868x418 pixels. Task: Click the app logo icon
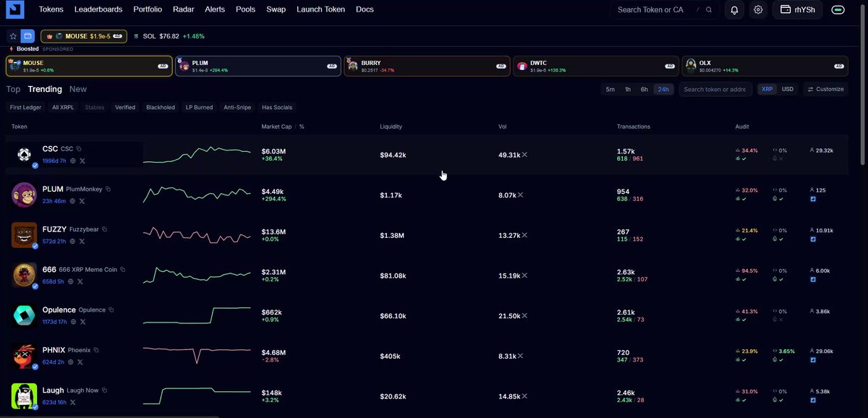click(x=14, y=9)
